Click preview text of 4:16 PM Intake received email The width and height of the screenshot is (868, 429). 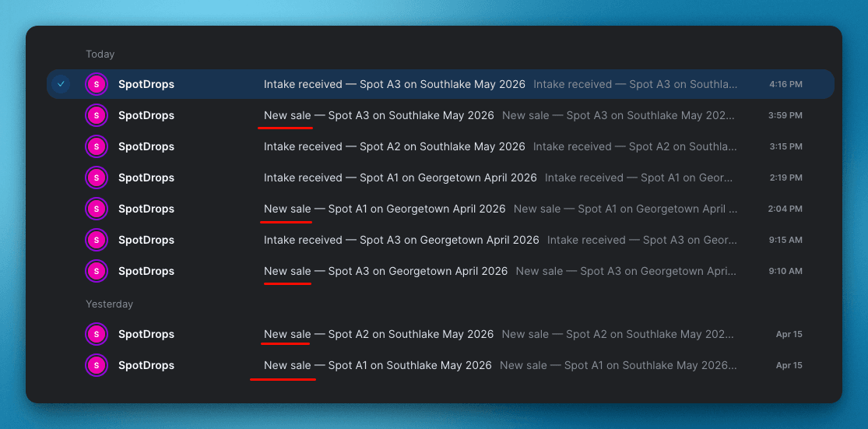pos(635,84)
